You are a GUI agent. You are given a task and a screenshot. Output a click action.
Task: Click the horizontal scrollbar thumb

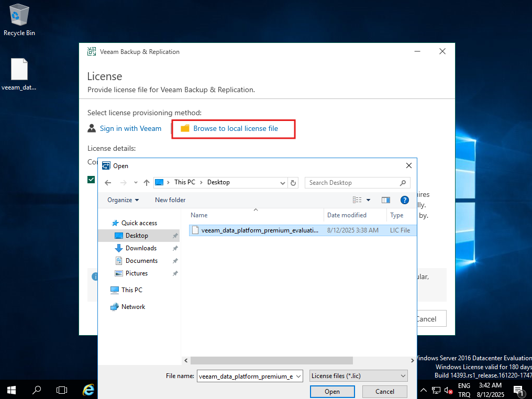(x=271, y=360)
